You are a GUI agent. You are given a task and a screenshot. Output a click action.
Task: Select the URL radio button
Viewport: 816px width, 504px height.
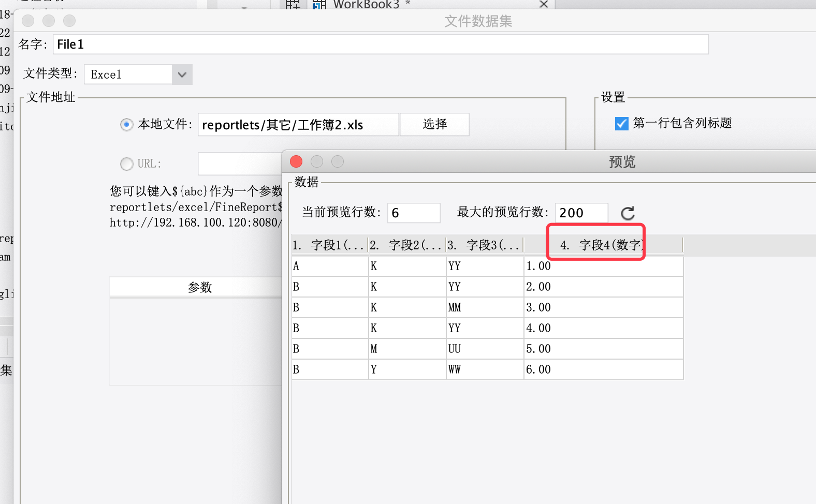click(x=126, y=164)
